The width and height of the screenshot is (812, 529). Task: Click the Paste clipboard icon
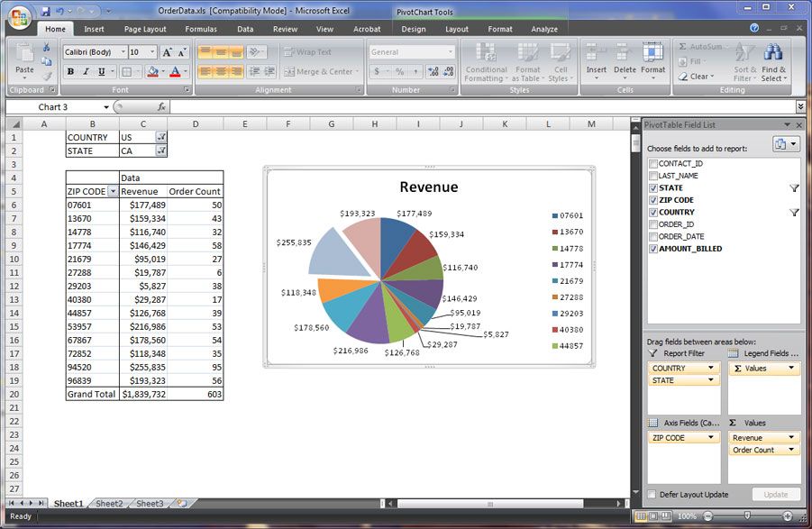point(24,53)
